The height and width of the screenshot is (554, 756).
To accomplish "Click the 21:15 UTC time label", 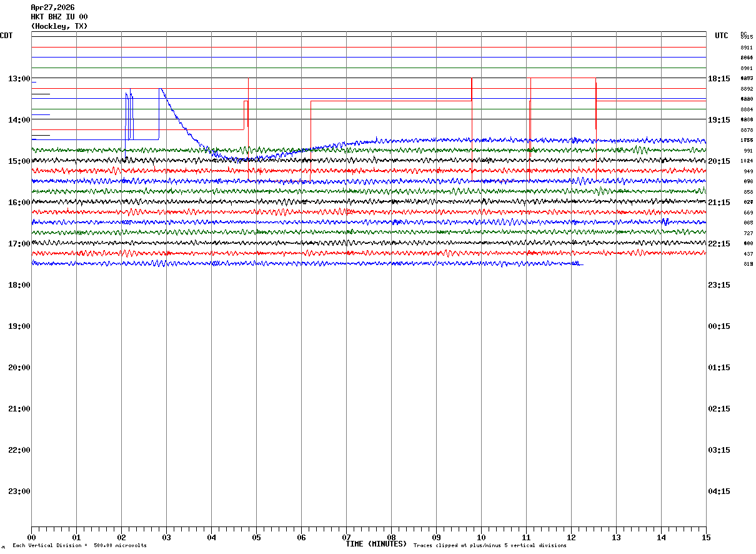I will click(719, 203).
